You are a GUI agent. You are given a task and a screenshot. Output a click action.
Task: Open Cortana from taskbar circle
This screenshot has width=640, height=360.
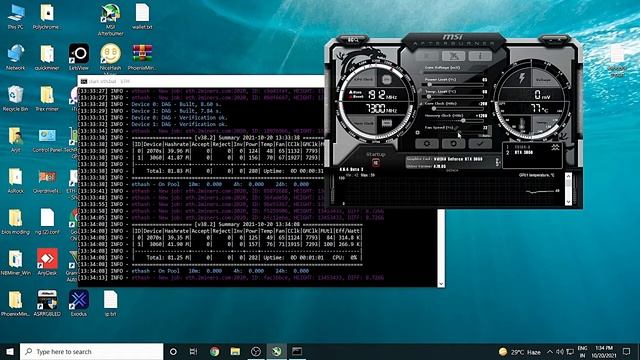173,351
